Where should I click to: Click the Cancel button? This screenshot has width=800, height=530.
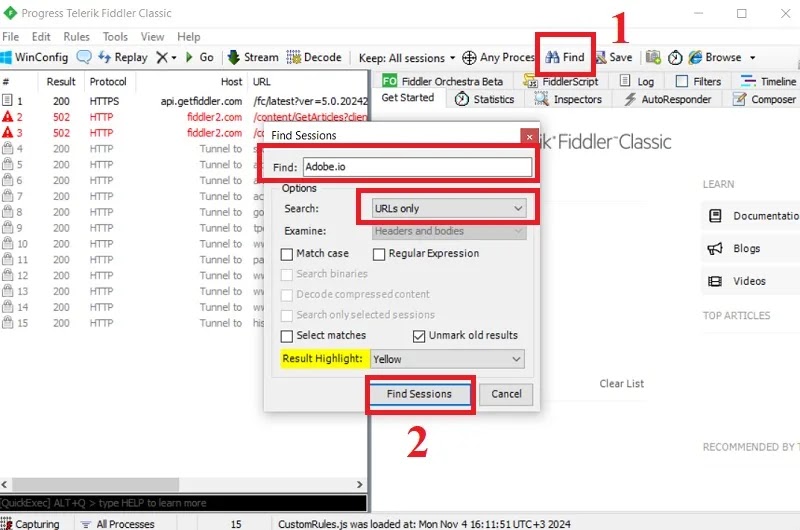coord(506,394)
